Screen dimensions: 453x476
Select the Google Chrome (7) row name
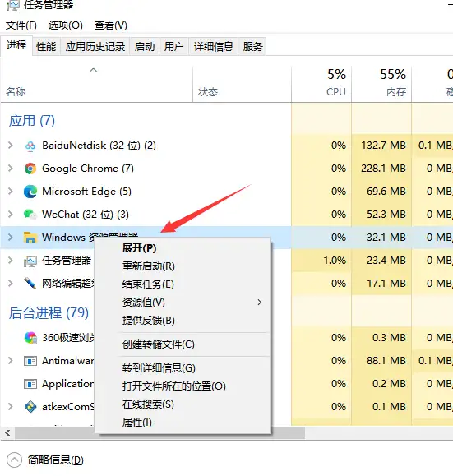[88, 169]
